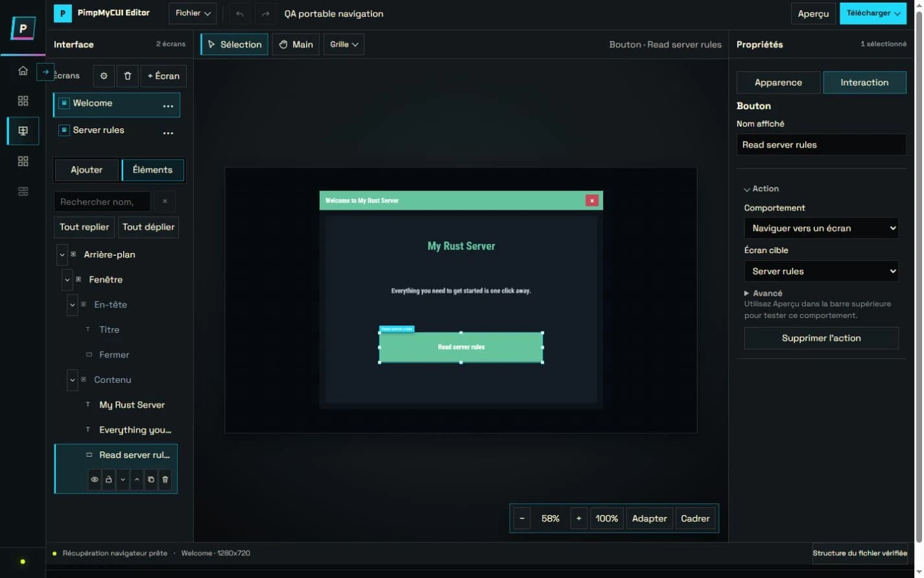Move Read server rules element down
This screenshot has height=578, width=924.
123,479
